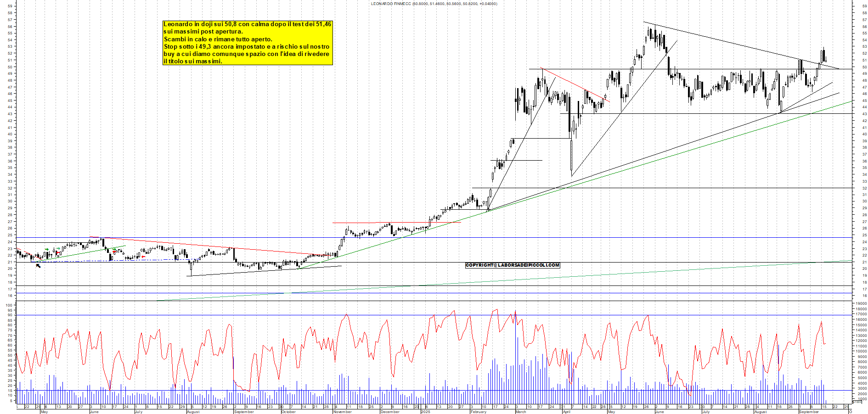
Task: Click the "March" month label
Action: pyautogui.click(x=521, y=412)
